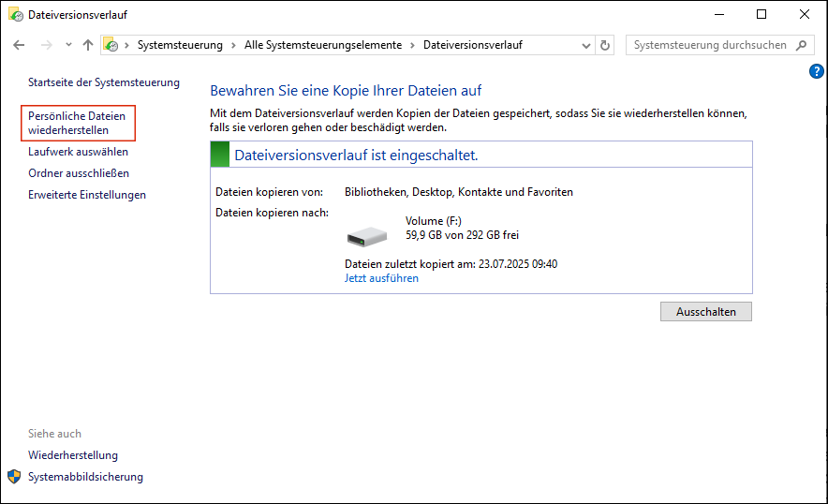This screenshot has height=504, width=828.
Task: Click the 'Dateien zuletzt kopiert am' date text
Action: point(451,264)
